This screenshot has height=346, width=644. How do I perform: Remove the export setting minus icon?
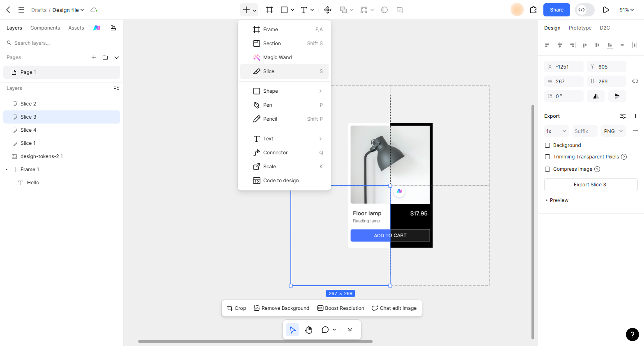click(x=635, y=131)
